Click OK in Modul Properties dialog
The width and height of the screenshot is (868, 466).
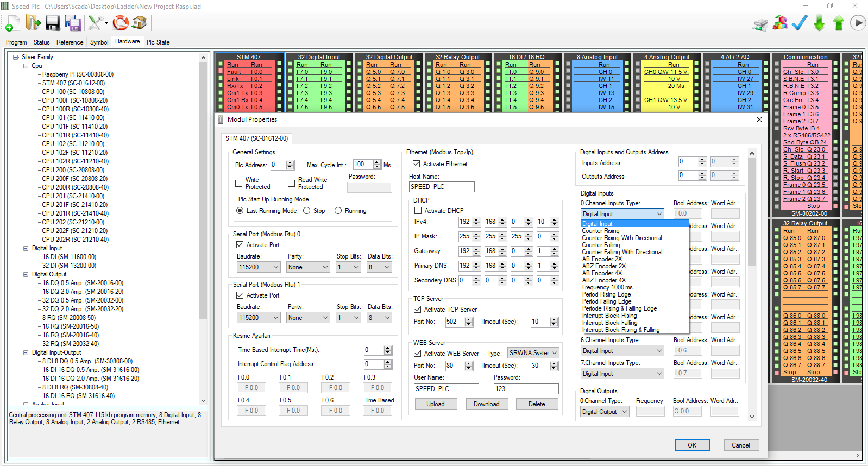click(x=692, y=445)
